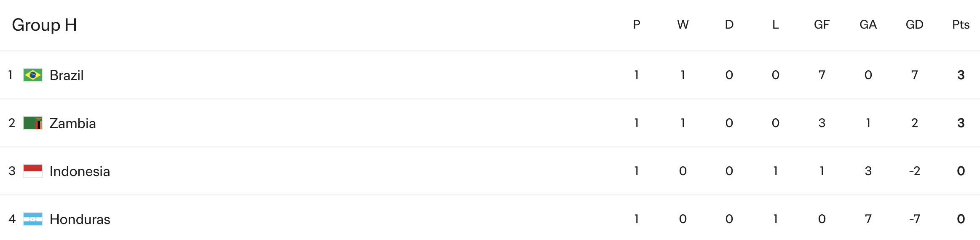
Task: Open the Zambia team link
Action: click(72, 123)
